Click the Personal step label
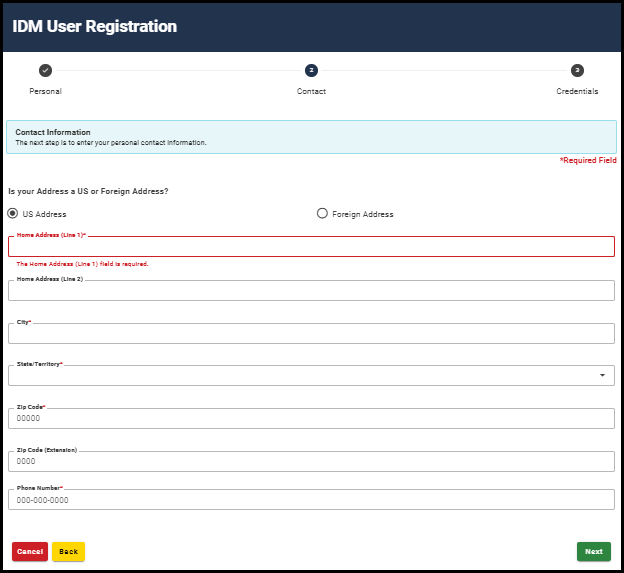Image resolution: width=624 pixels, height=573 pixels. (45, 91)
